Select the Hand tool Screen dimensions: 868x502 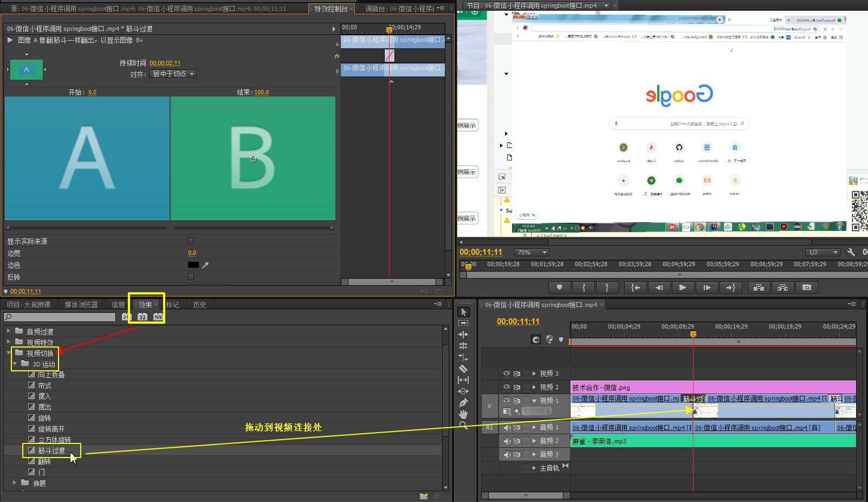tap(463, 414)
